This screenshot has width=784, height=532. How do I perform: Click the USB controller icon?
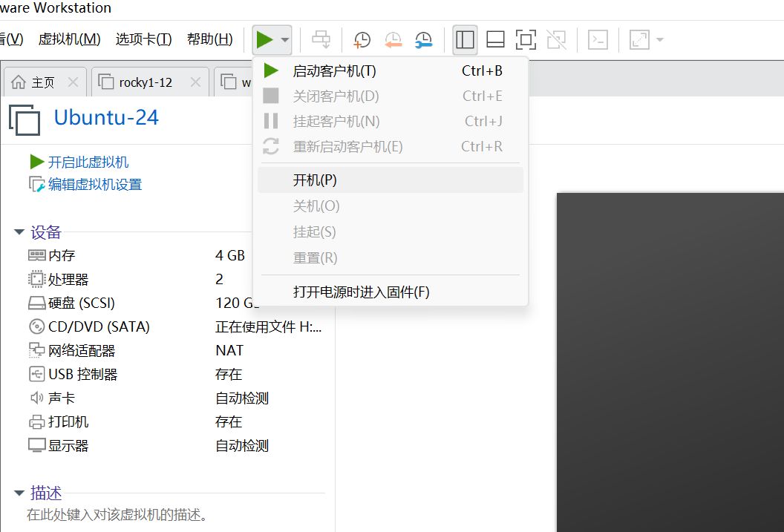point(37,374)
